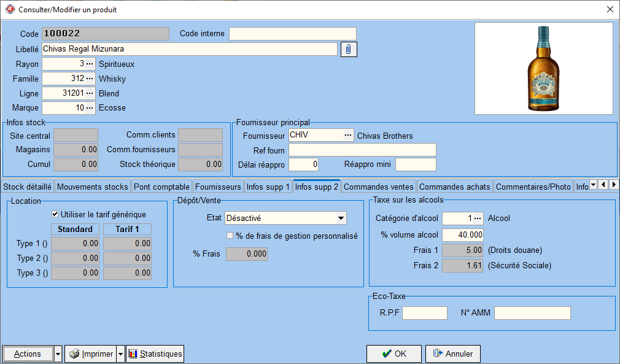The width and height of the screenshot is (620, 364).
Task: Open Rayon lookup with ellipsis button
Action: tap(90, 64)
